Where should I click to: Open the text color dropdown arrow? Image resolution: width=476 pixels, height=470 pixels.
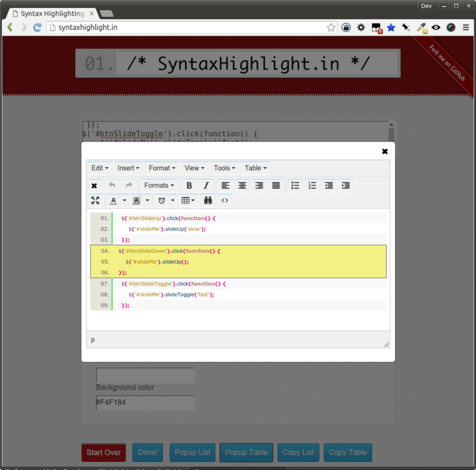(124, 200)
